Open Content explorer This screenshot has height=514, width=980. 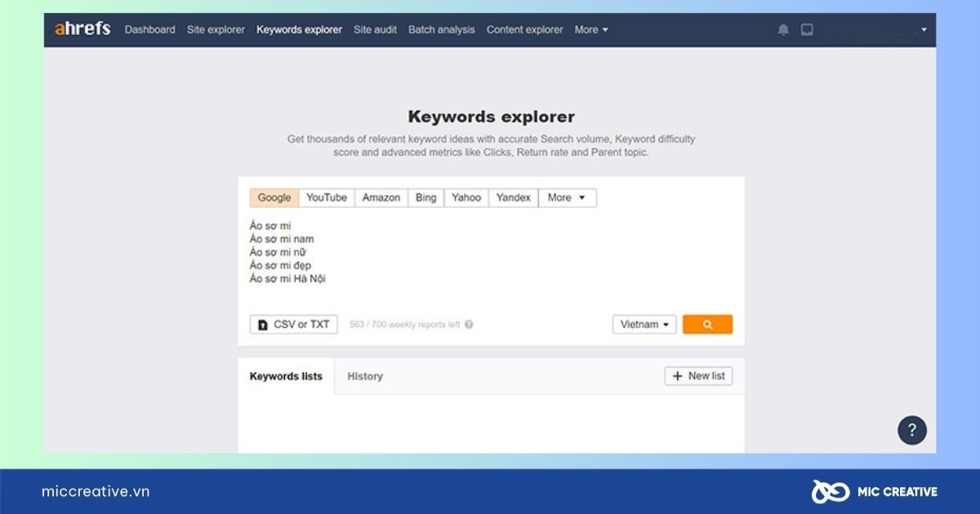pyautogui.click(x=524, y=29)
